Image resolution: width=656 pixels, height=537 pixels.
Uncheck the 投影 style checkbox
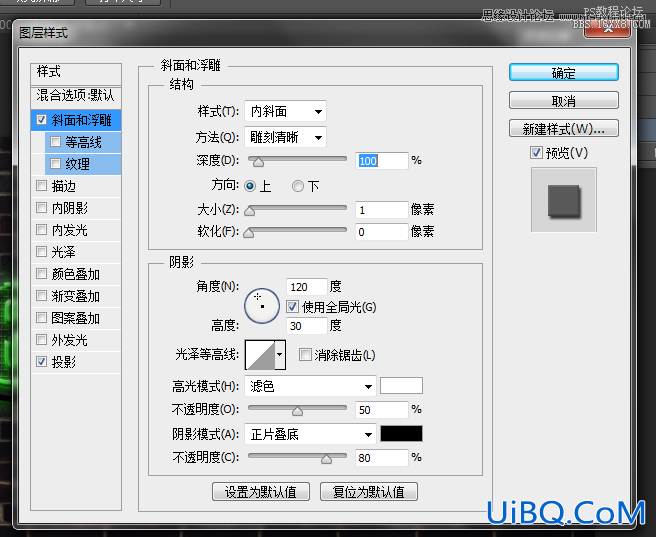pyautogui.click(x=41, y=361)
